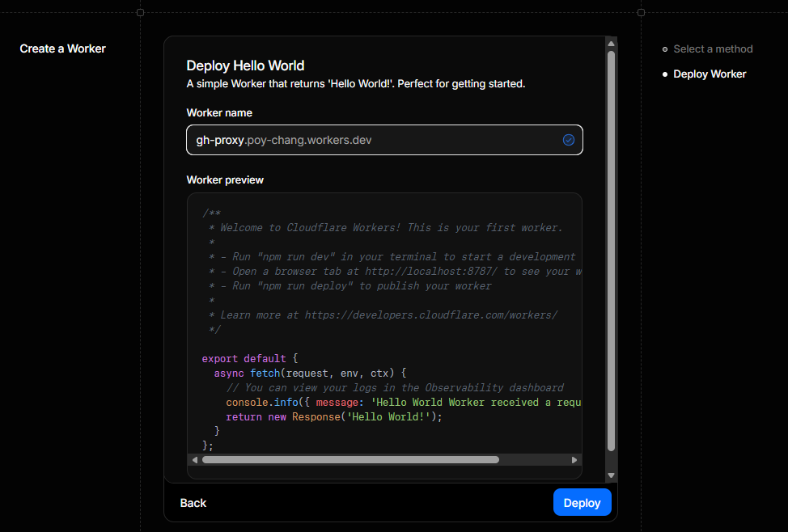Click the code preview right scroll arrow

(x=574, y=460)
